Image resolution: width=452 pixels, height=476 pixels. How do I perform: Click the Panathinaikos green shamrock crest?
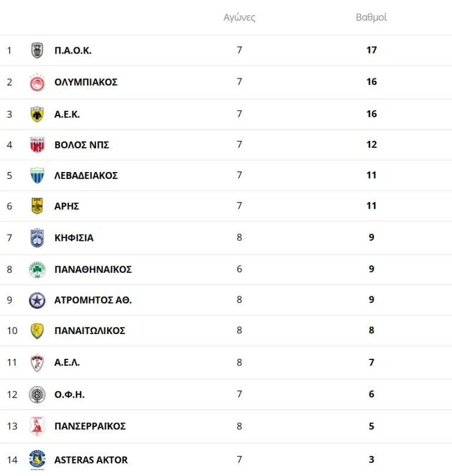coord(37,270)
